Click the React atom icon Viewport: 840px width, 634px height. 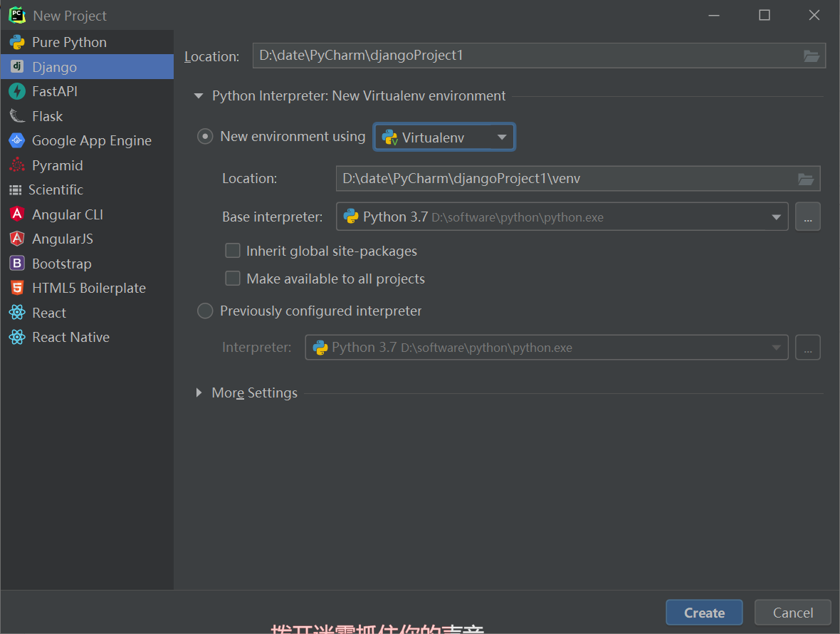pos(17,313)
